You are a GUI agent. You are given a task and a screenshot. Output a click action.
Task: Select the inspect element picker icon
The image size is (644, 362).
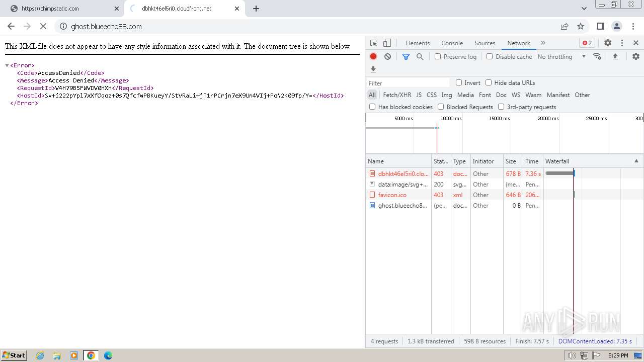point(373,43)
